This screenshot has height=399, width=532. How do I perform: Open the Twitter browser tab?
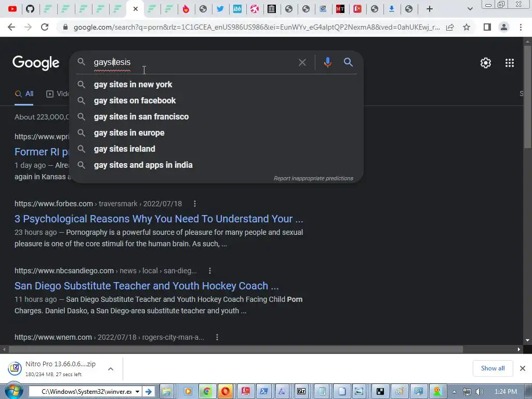[x=220, y=9]
